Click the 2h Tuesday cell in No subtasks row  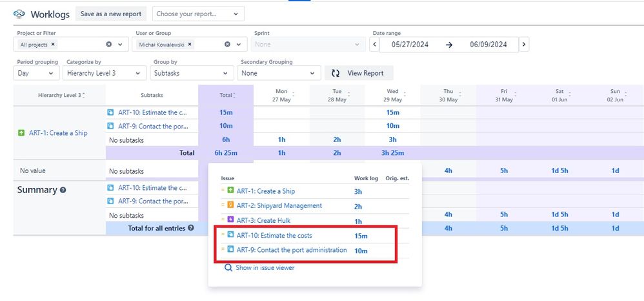pyautogui.click(x=337, y=140)
